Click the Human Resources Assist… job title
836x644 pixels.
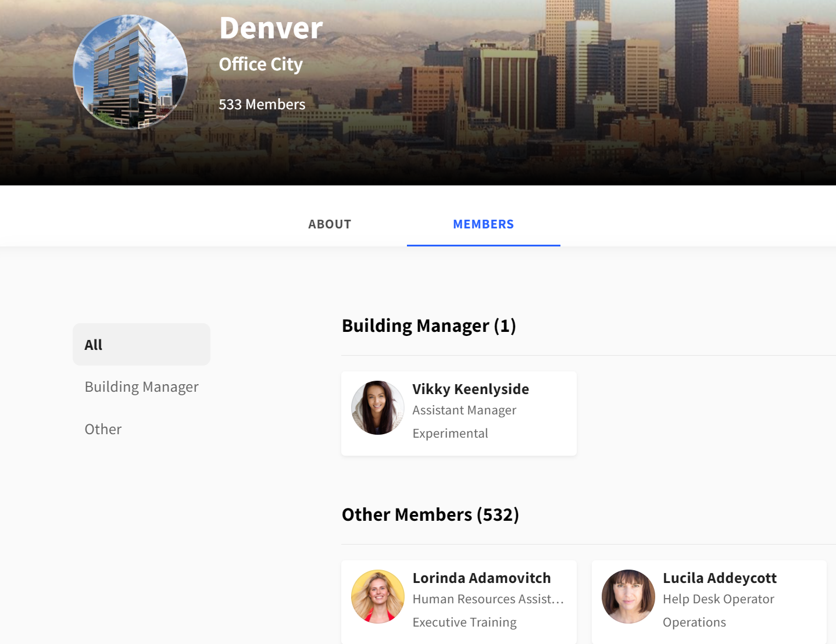coord(488,599)
